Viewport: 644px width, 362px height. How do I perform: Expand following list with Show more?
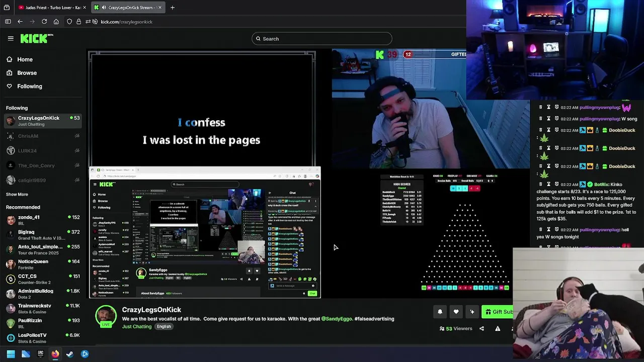click(17, 194)
